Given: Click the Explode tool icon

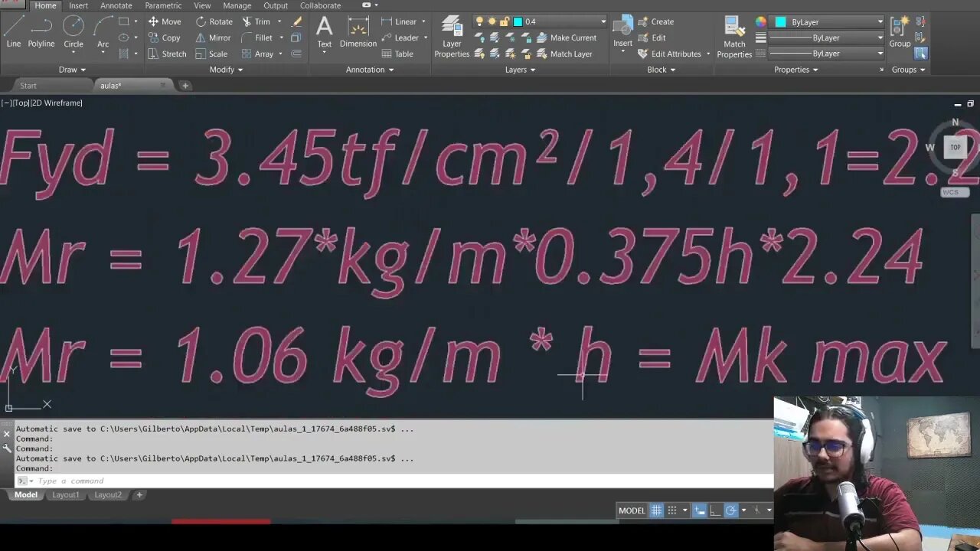Looking at the screenshot, I should tap(296, 37).
